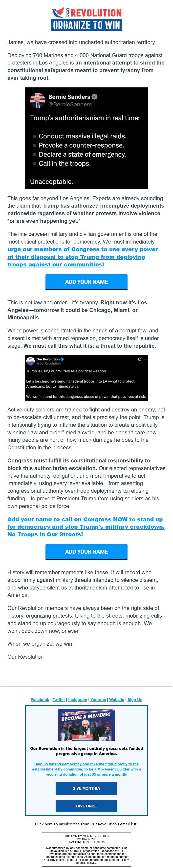This screenshot has width=173, height=868.
Task: Open the Twitter footer link
Action: coord(59,700)
